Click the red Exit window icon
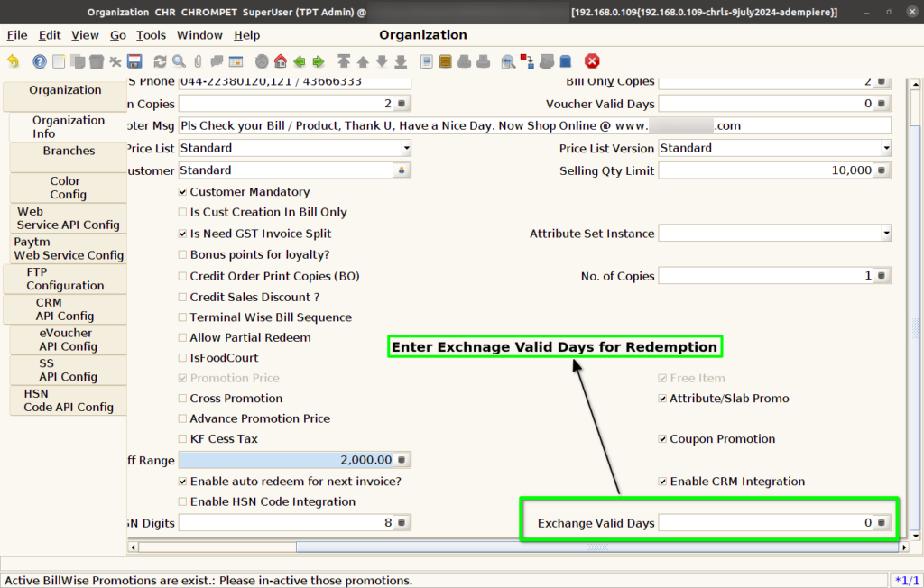Screen dimensions: 924x588 [x=592, y=60]
